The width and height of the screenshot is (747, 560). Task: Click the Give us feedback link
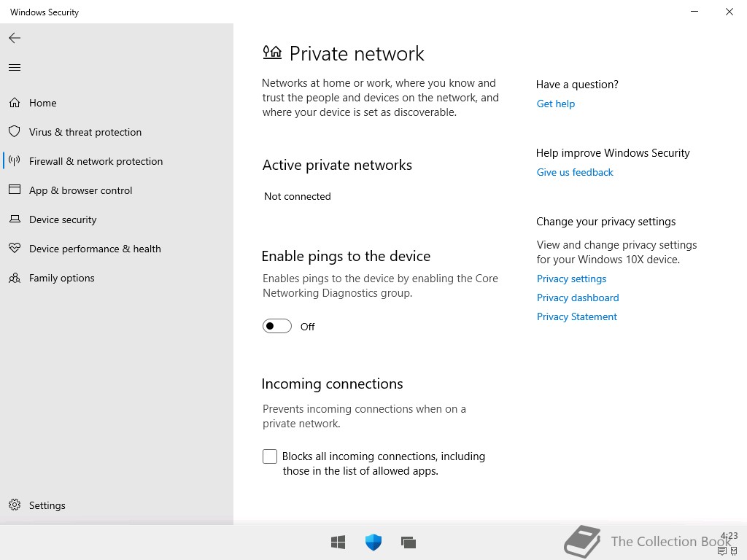[575, 172]
